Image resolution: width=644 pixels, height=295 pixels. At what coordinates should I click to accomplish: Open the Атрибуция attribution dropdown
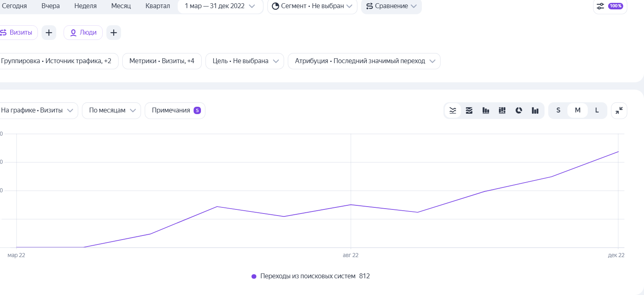point(364,61)
